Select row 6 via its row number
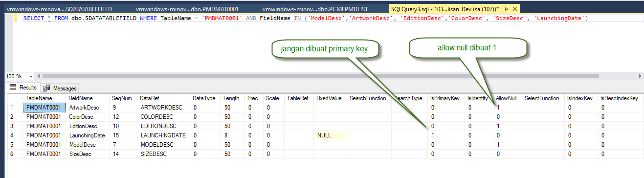 (15, 154)
